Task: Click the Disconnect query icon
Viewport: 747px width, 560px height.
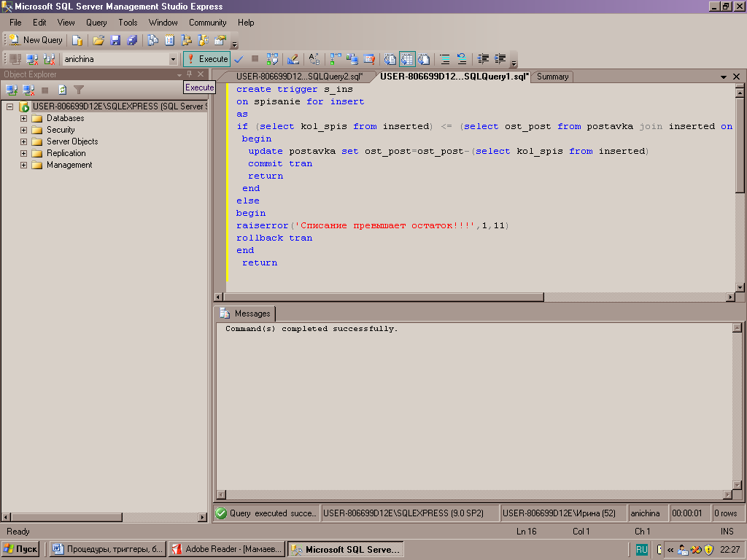Action: (x=32, y=59)
